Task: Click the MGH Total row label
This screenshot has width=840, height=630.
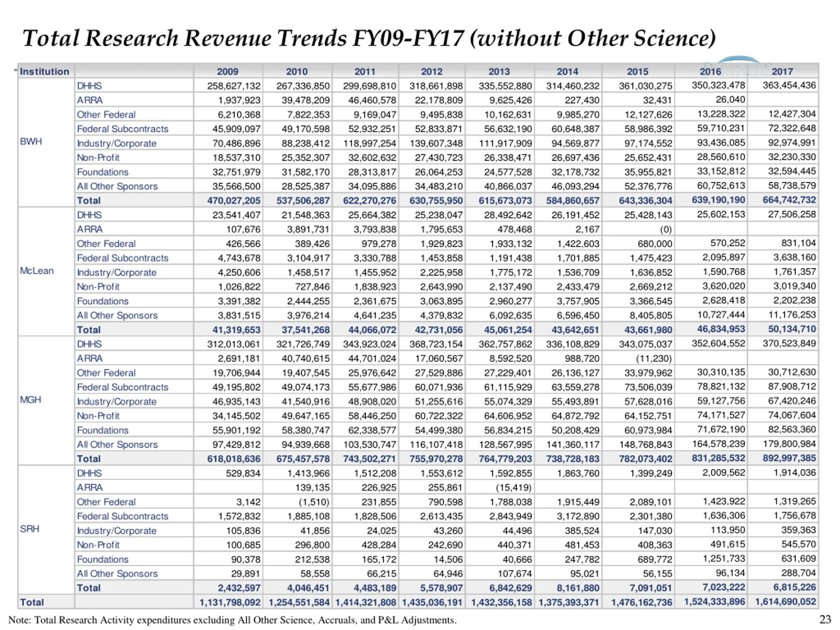Action: point(89,459)
